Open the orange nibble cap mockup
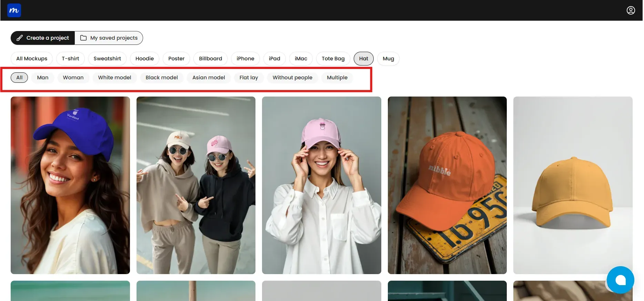Viewport: 644px width, 301px height. 447,185
